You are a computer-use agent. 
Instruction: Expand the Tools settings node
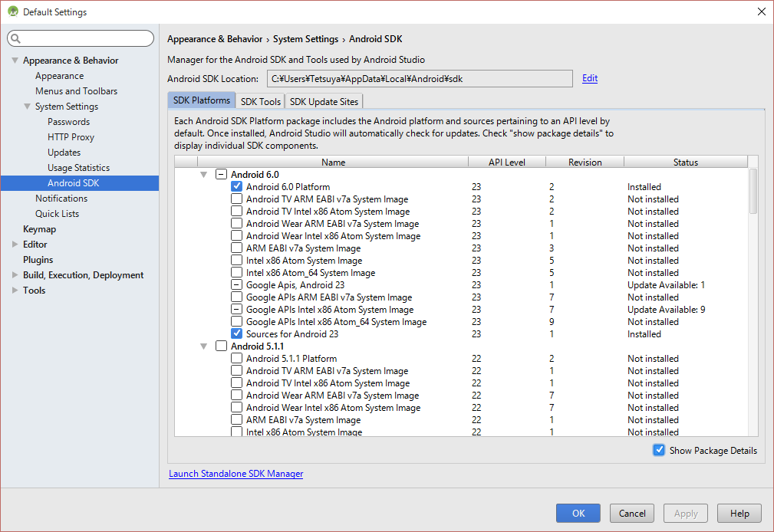tap(15, 291)
